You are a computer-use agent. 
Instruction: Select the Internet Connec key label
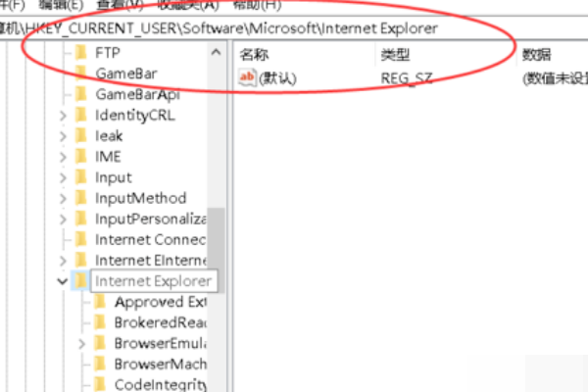click(150, 240)
